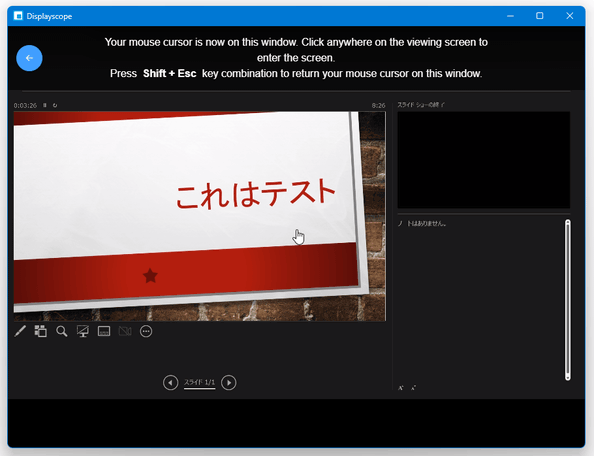Select the pen and laser pointer tool
This screenshot has height=456, width=594.
coord(20,331)
